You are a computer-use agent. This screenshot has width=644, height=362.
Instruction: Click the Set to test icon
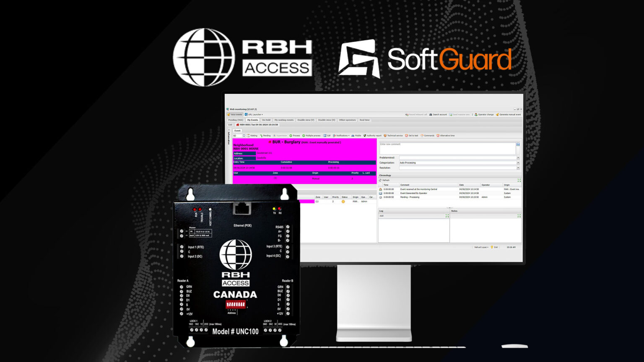click(406, 136)
